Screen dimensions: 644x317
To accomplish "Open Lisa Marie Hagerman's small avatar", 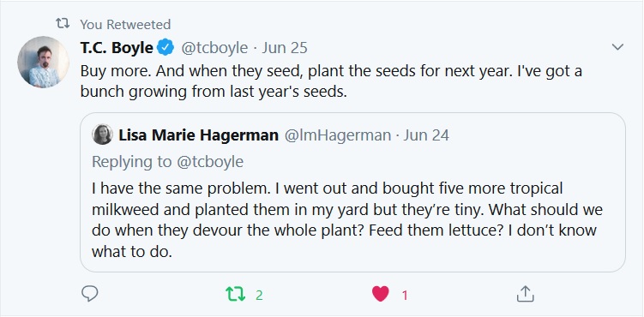I will coord(102,135).
